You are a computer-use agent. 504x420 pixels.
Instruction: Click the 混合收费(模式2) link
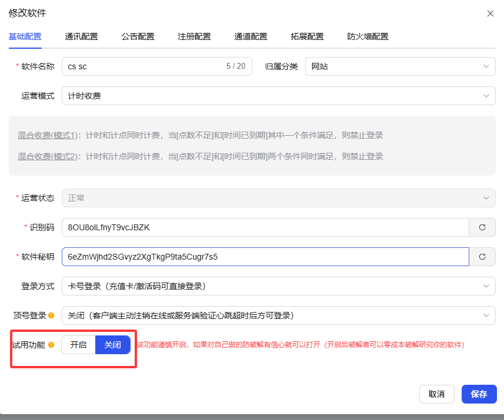(48, 156)
